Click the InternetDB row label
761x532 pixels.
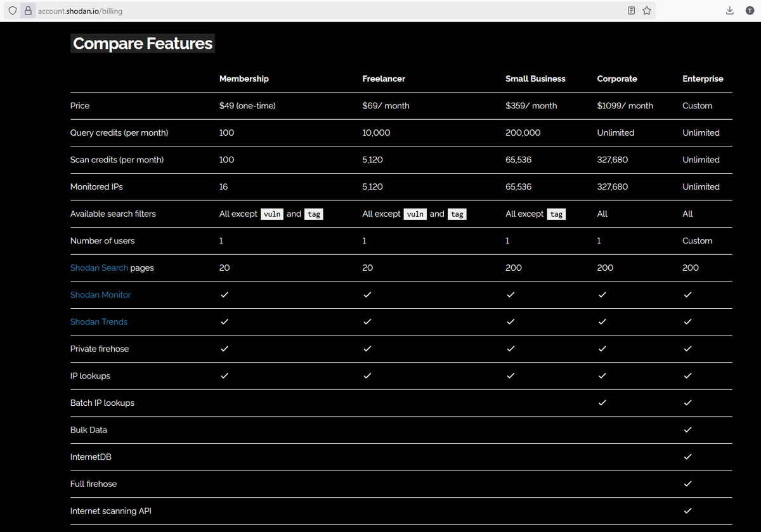[x=91, y=457]
